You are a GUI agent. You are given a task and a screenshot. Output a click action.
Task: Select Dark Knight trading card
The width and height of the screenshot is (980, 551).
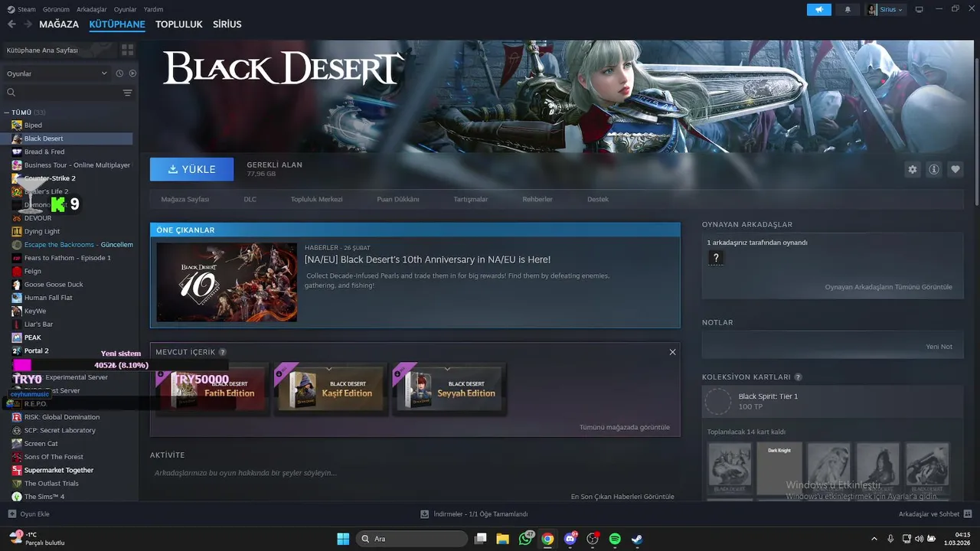click(779, 468)
